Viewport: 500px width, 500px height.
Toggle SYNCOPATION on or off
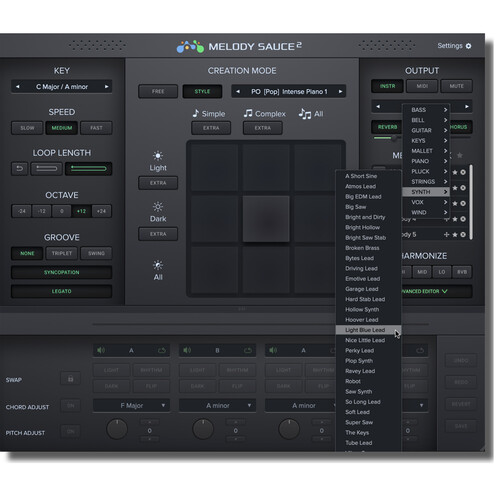coord(62,272)
